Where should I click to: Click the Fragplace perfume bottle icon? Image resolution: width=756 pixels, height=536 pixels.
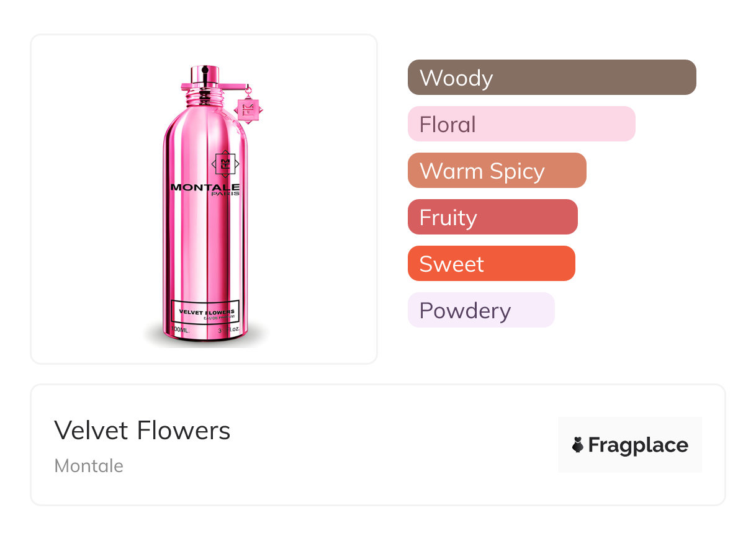(578, 445)
